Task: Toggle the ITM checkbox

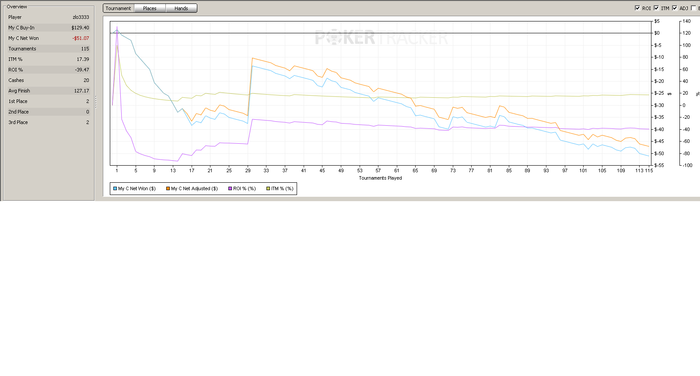Action: pos(656,8)
